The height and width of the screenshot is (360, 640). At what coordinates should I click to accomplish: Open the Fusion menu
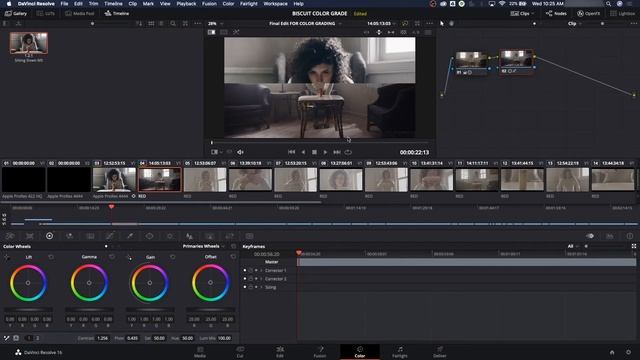pos(209,4)
